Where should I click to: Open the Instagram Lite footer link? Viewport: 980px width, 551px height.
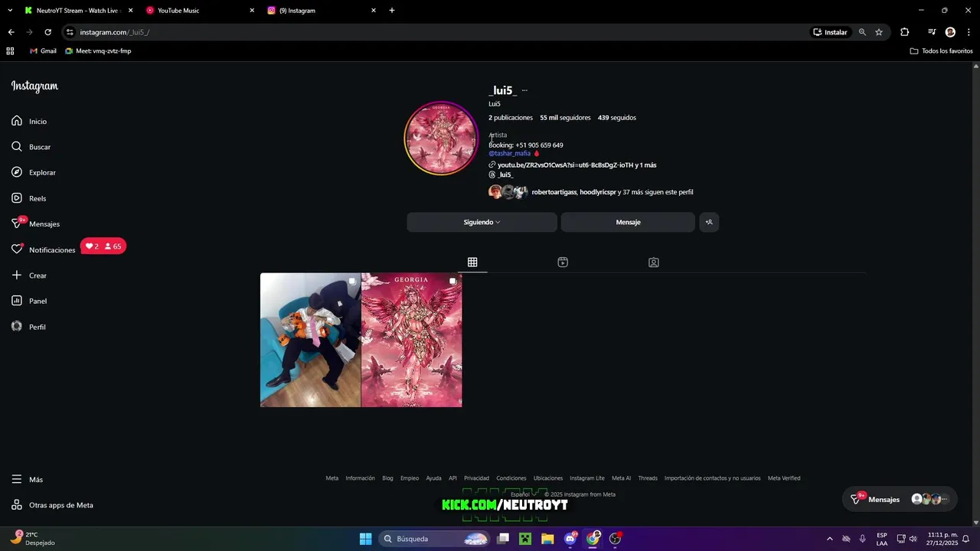pos(587,478)
